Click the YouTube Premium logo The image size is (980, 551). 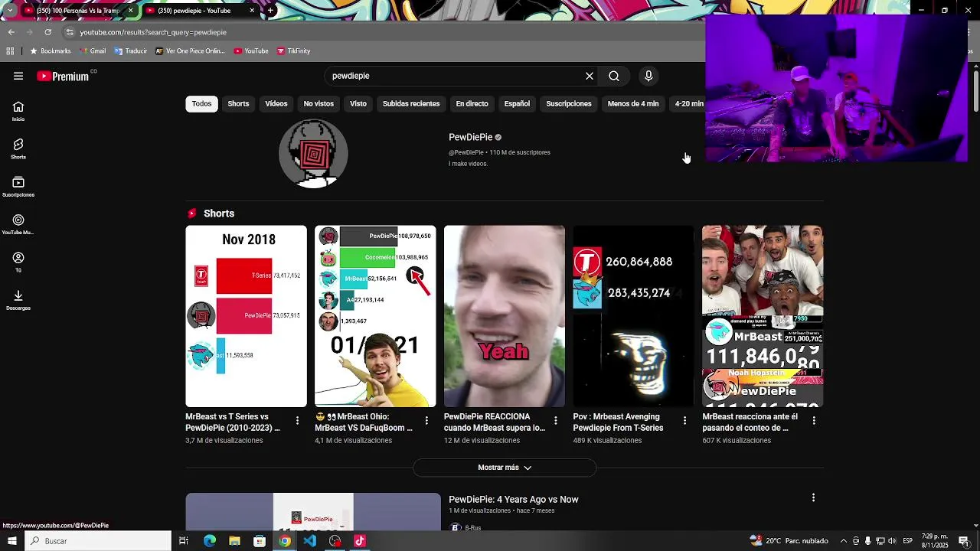[63, 76]
